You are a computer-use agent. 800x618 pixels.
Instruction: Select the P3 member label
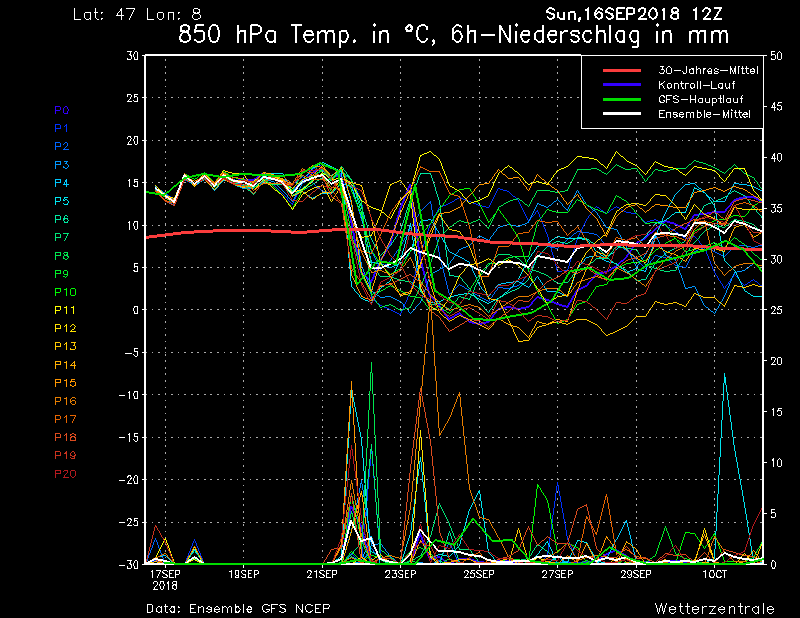(x=62, y=165)
